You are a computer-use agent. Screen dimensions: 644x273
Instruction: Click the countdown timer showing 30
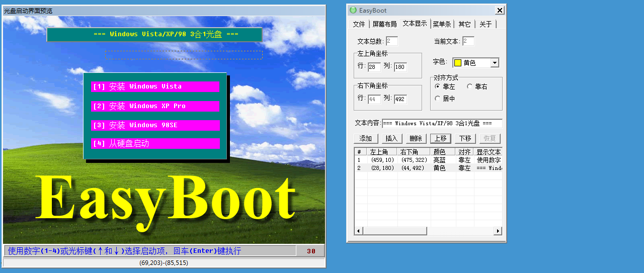click(x=311, y=251)
